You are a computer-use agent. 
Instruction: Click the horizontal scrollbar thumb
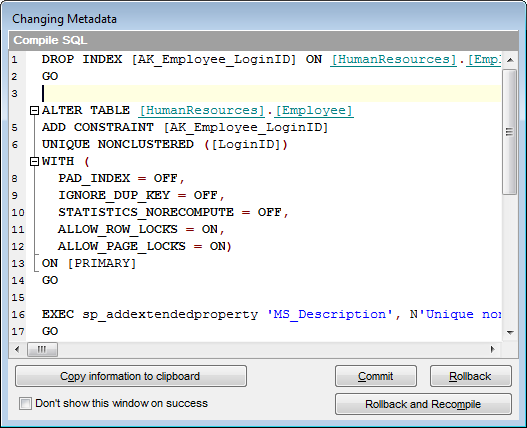pos(42,349)
